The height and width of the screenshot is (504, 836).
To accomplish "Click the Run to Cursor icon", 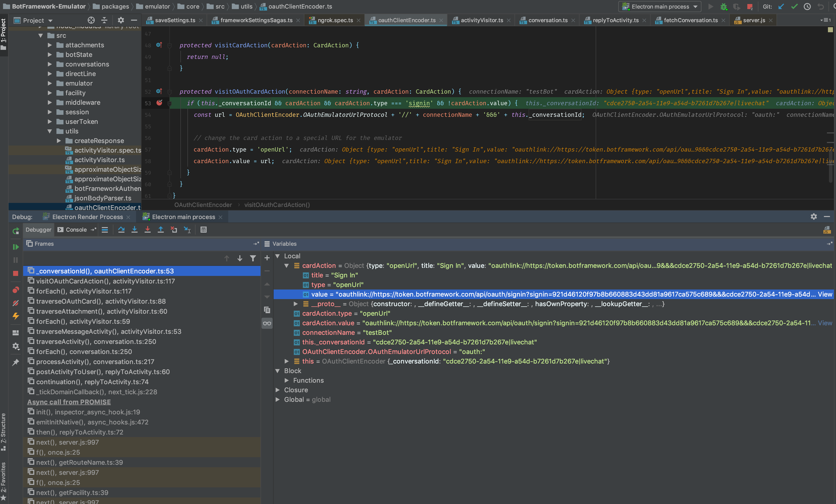I will pyautogui.click(x=187, y=230).
